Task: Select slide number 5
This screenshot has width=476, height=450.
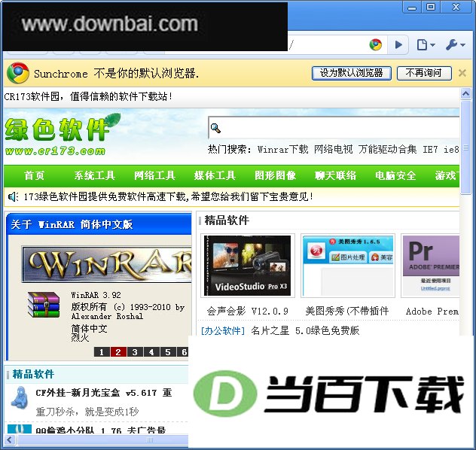Action: coord(167,351)
